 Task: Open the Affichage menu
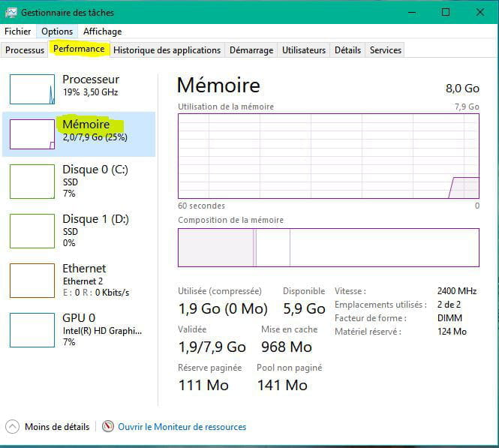click(x=102, y=32)
